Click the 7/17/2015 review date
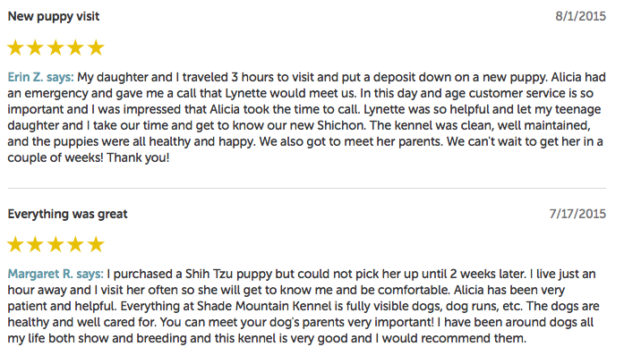The image size is (624, 364). pos(577,214)
